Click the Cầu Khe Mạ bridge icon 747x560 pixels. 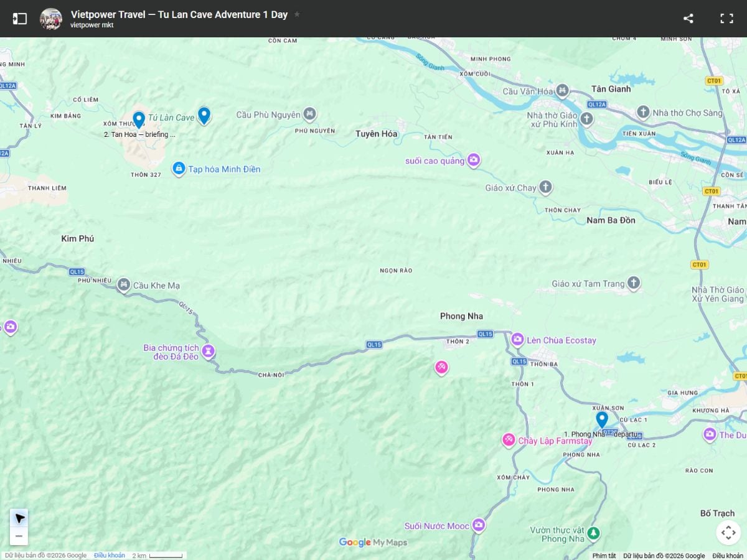[124, 286]
